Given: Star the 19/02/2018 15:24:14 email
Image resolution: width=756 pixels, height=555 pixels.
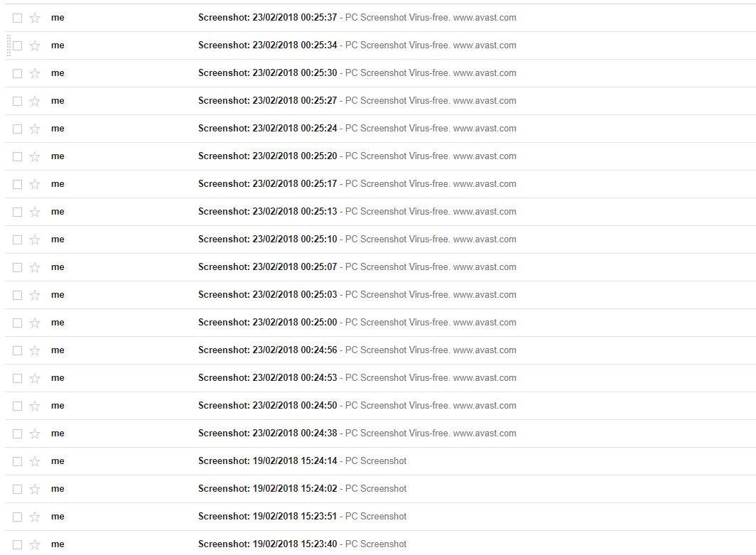Looking at the screenshot, I should pos(35,461).
